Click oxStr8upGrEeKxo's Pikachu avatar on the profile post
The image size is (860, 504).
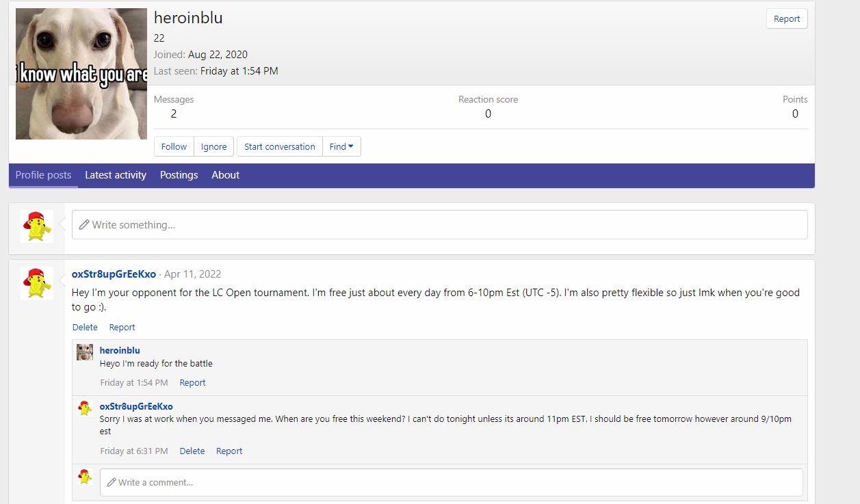pos(37,282)
